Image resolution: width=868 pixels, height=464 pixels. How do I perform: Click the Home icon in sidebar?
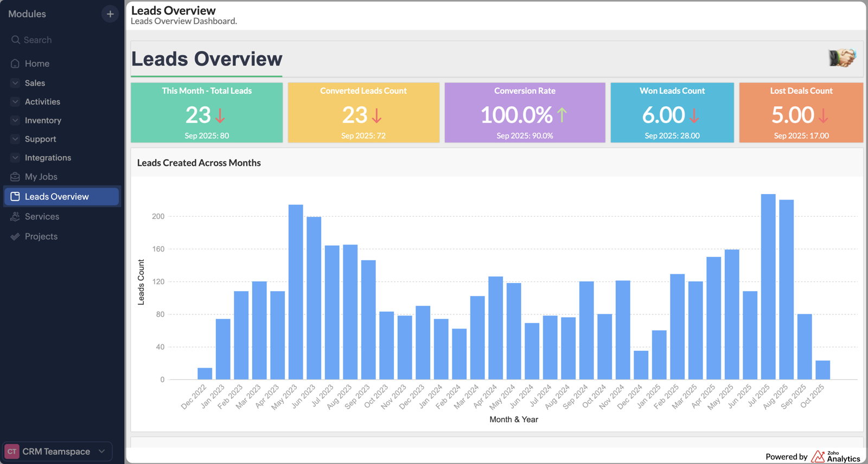click(15, 63)
